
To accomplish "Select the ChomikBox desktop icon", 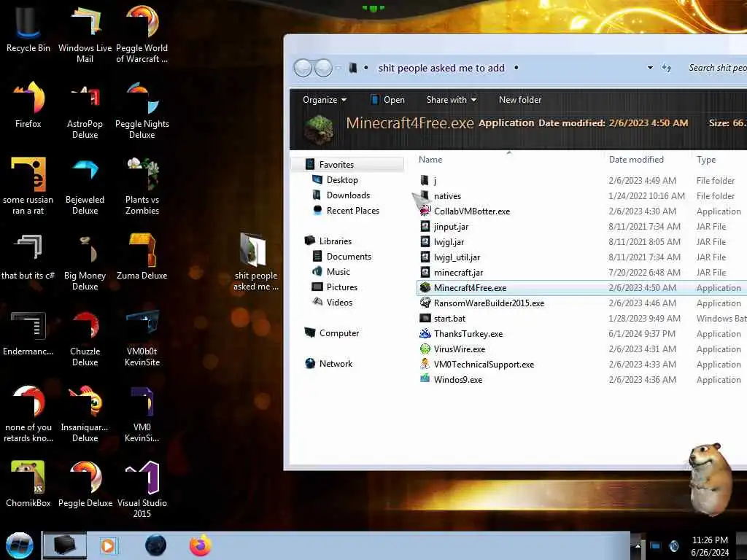I will [28, 484].
